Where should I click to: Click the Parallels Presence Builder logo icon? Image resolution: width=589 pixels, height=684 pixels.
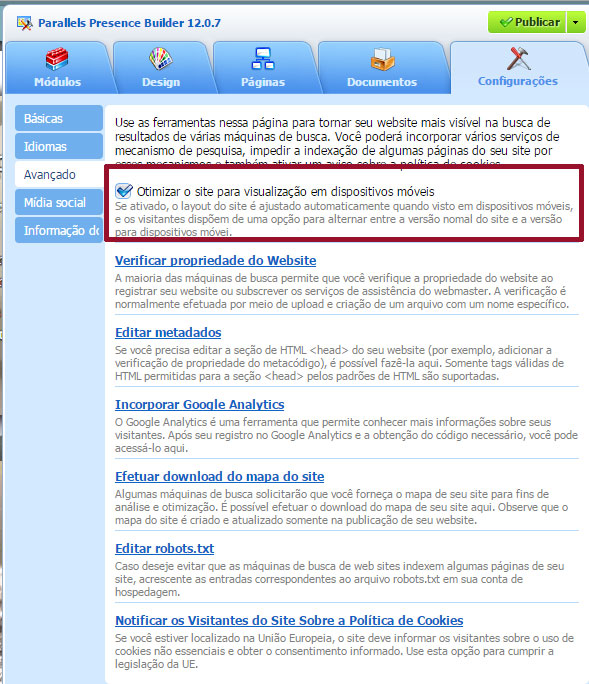[x=24, y=23]
